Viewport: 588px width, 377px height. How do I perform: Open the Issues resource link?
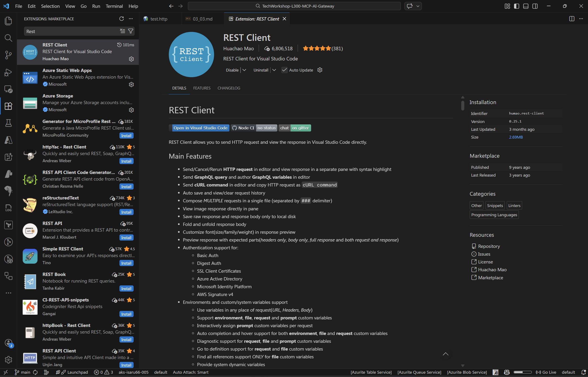tap(484, 254)
